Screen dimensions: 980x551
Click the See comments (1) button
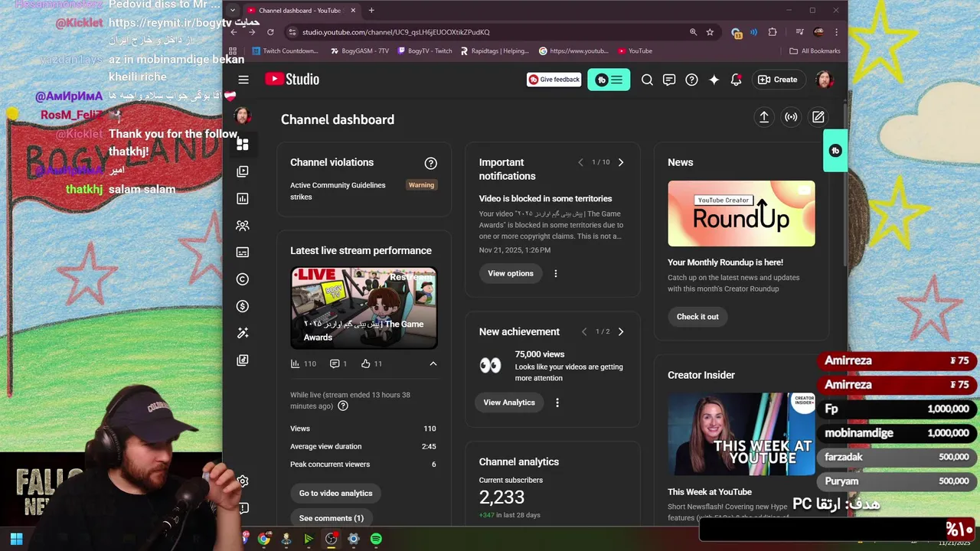(x=332, y=518)
